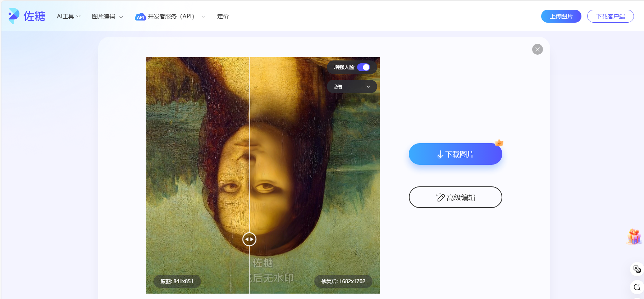The image size is (644, 299).
Task: Go to the 定价 page
Action: click(x=223, y=17)
